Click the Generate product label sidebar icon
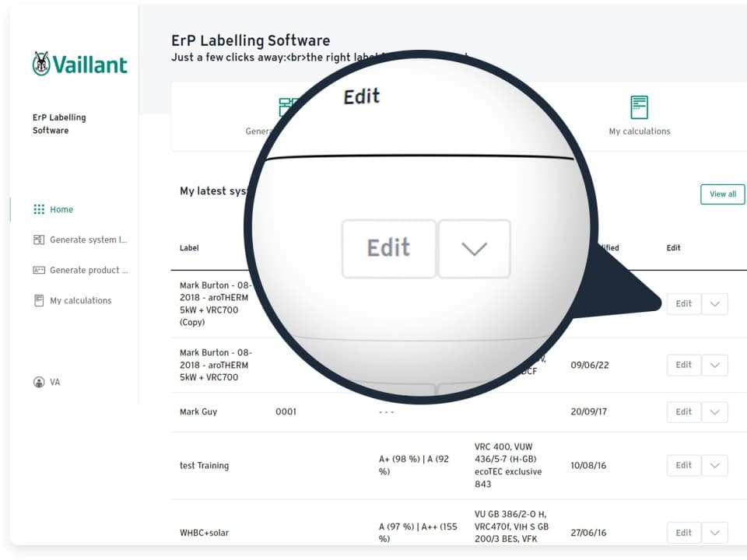Viewport: 747px width, 560px height. 39,270
